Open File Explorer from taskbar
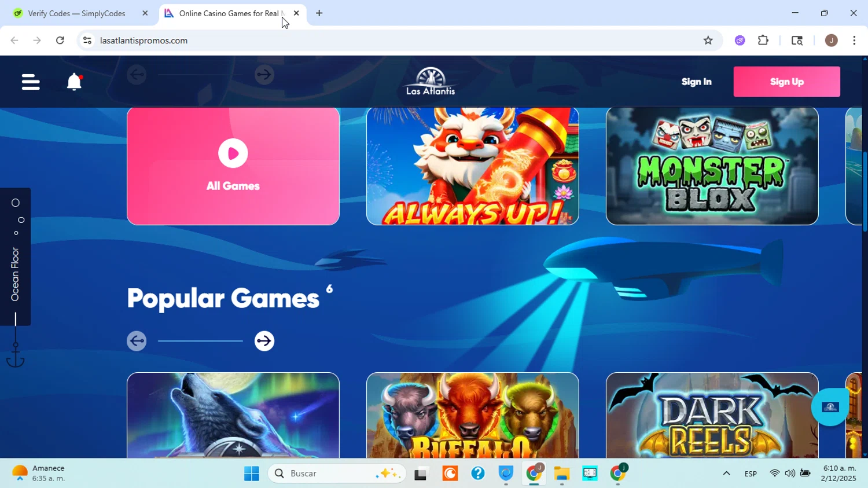Image resolution: width=868 pixels, height=488 pixels. click(562, 474)
